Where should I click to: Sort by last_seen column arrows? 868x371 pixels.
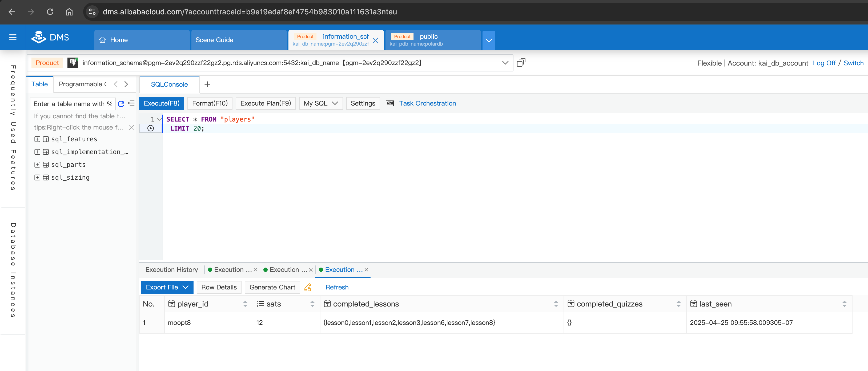coord(845,304)
